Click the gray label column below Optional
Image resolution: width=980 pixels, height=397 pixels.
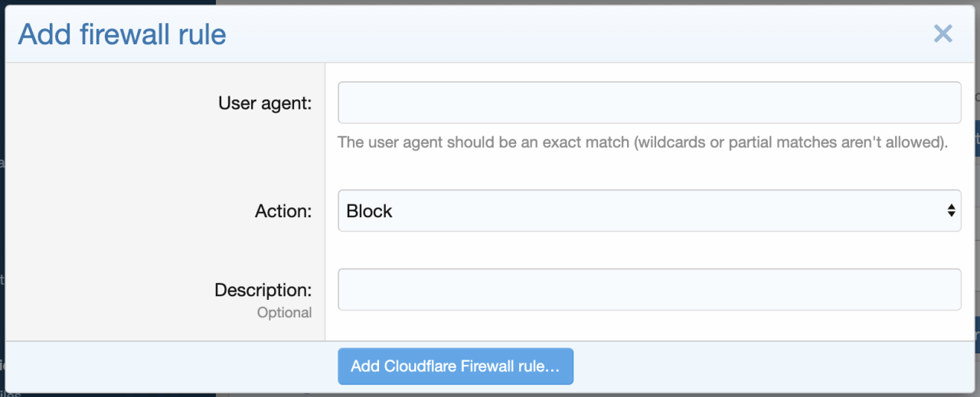tap(165, 330)
